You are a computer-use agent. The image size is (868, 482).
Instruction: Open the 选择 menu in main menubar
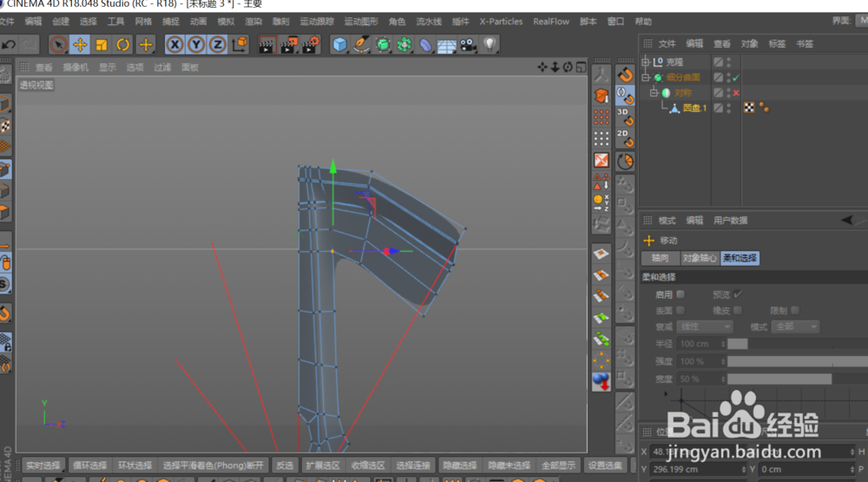[88, 22]
